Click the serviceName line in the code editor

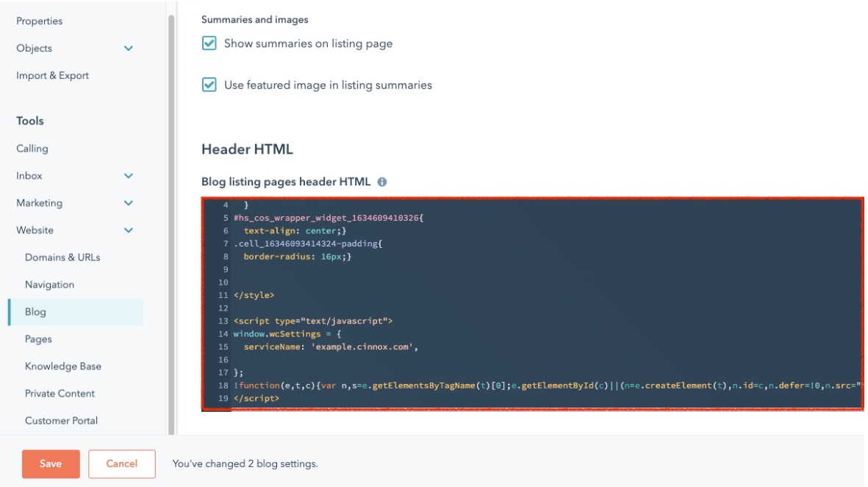click(x=331, y=346)
